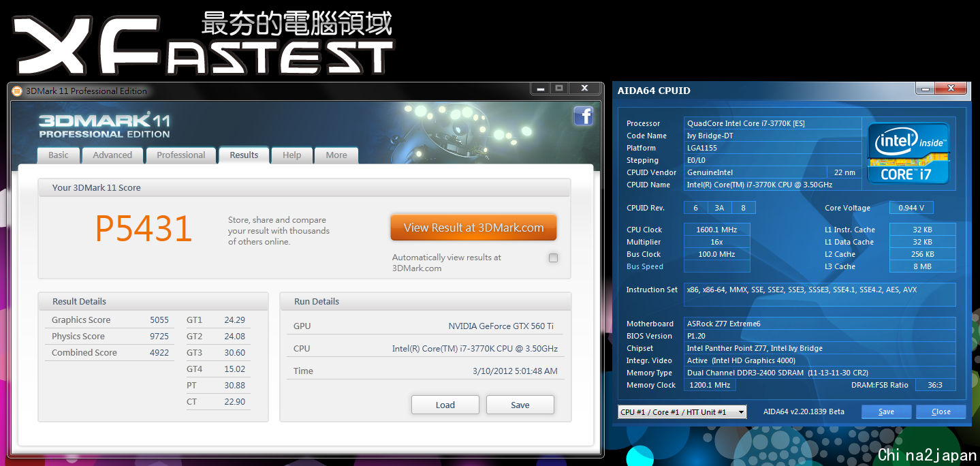Open the Advanced tab
The height and width of the screenshot is (466, 980).
click(x=112, y=155)
